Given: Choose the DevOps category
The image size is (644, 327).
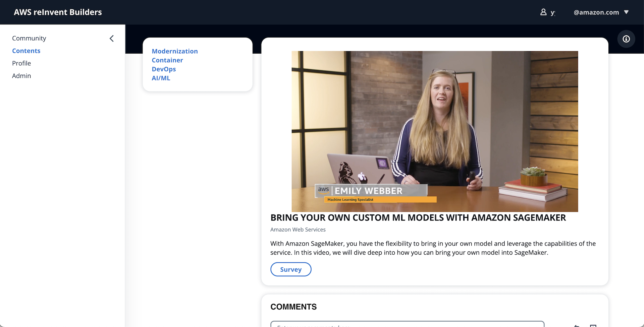Looking at the screenshot, I should coord(164,69).
